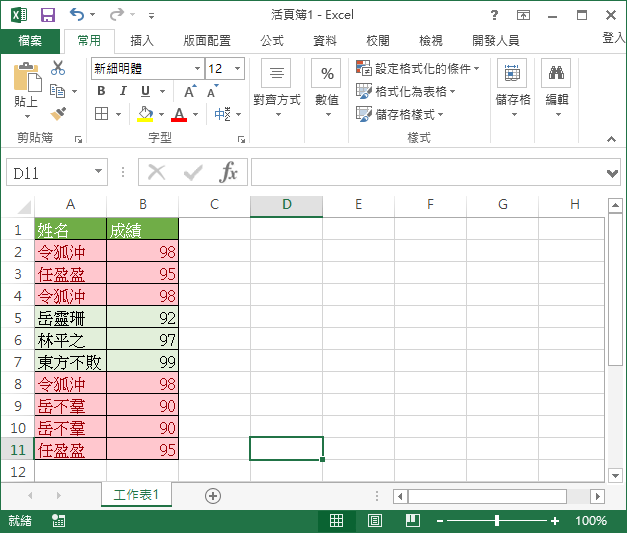Add a new sheet with plus button
Screen dimensions: 627x533
click(213, 496)
